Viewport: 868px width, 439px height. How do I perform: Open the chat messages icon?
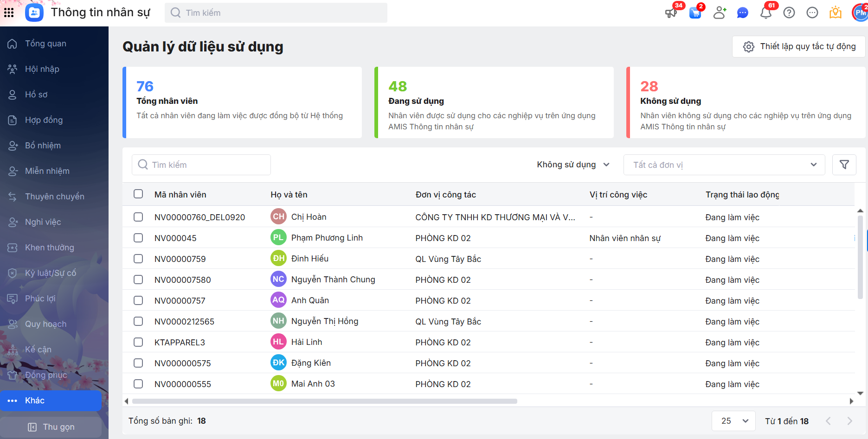(x=742, y=13)
